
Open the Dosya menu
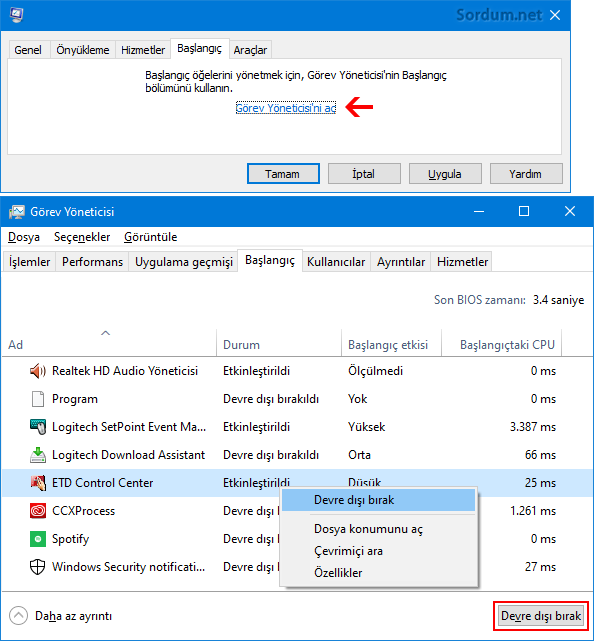coord(24,237)
